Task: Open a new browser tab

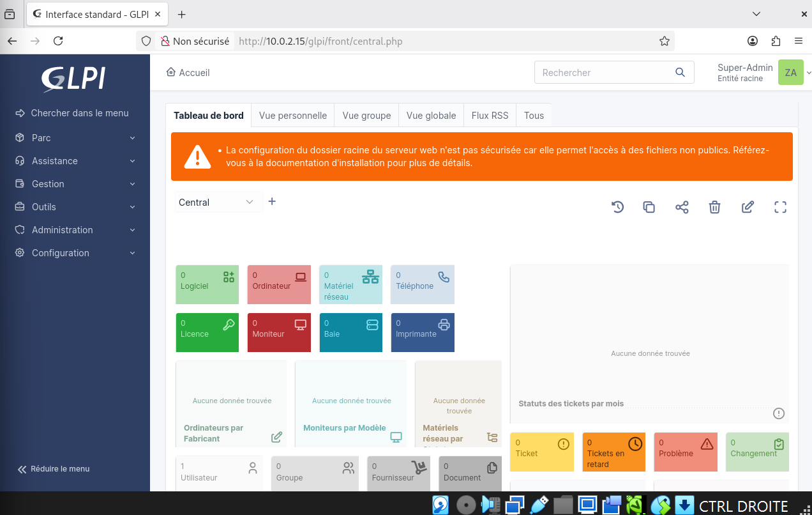Action: tap(182, 14)
